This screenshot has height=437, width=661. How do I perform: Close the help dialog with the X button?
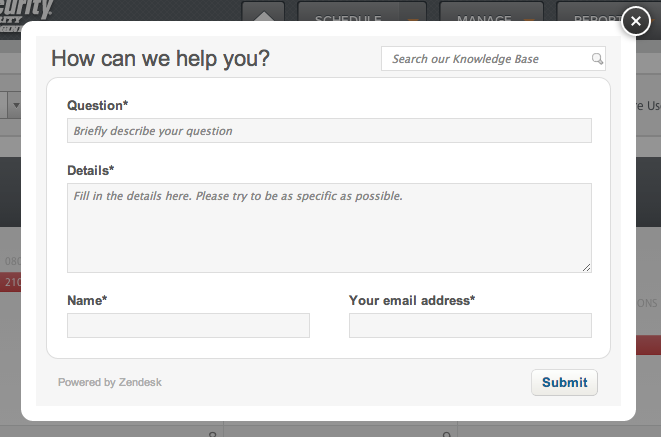tap(636, 21)
